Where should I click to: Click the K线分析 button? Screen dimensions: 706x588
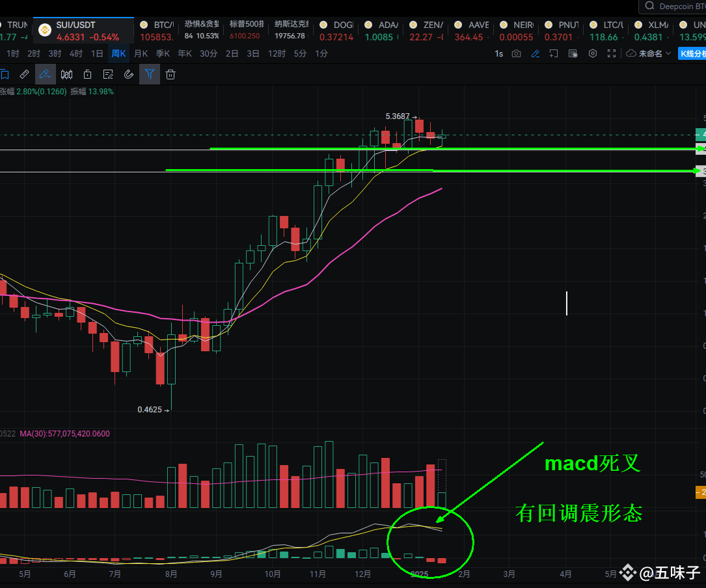(x=692, y=53)
